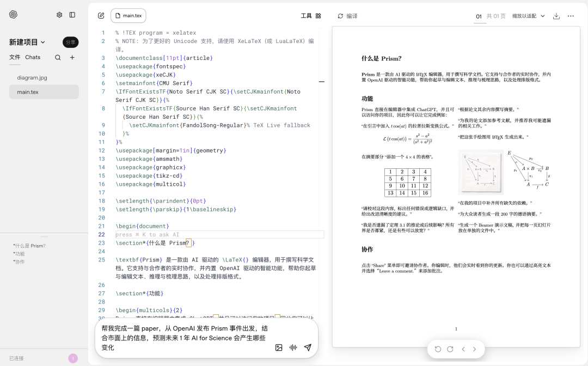Select the main.tex editor tab
Screen dimensions: 588x366
(128, 16)
